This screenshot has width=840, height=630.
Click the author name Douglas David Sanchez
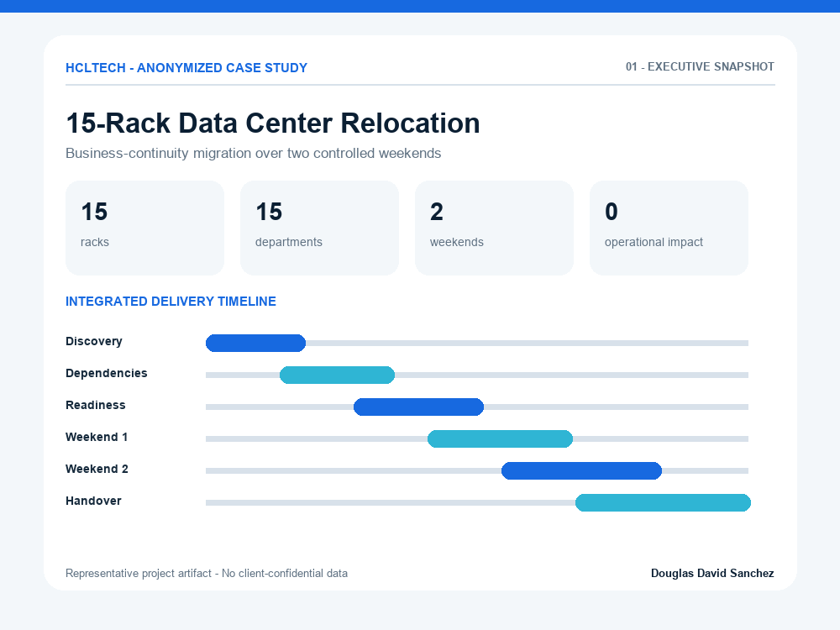point(712,574)
